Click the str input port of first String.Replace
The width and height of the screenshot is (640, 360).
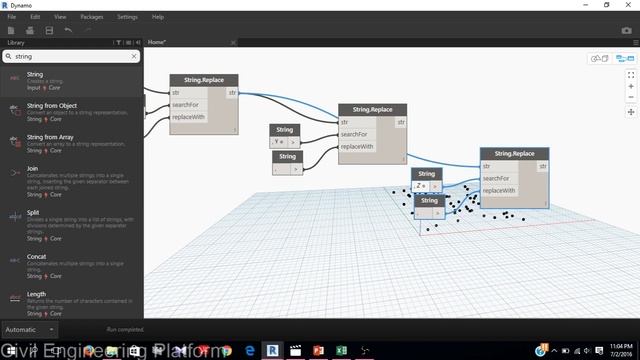[189, 93]
